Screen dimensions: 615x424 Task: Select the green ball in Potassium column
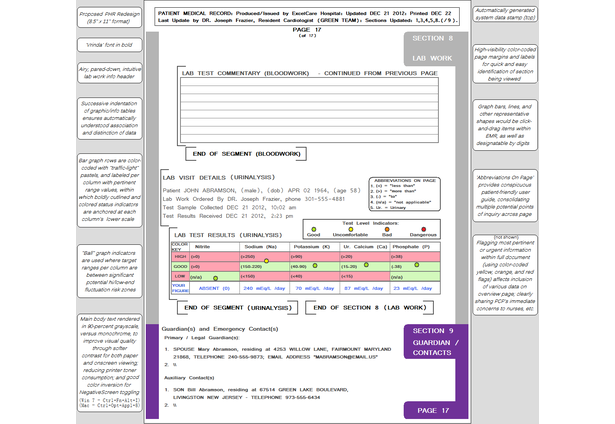pos(315,266)
